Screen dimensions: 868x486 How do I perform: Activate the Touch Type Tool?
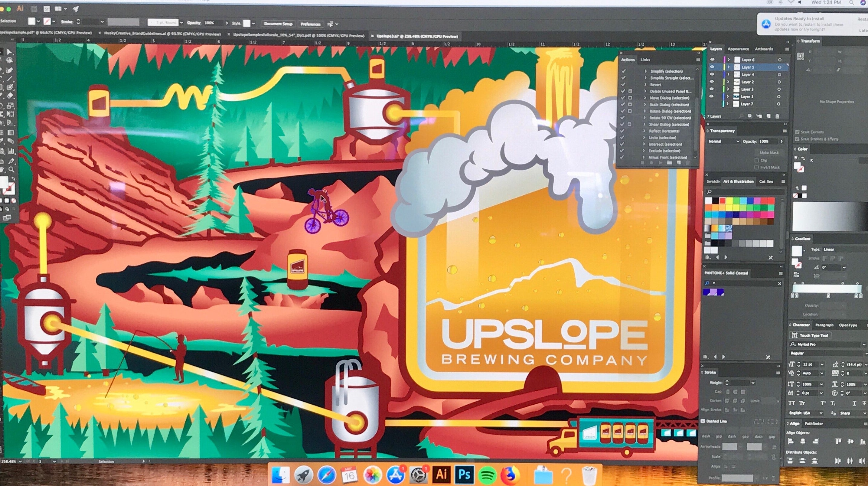[x=811, y=335]
